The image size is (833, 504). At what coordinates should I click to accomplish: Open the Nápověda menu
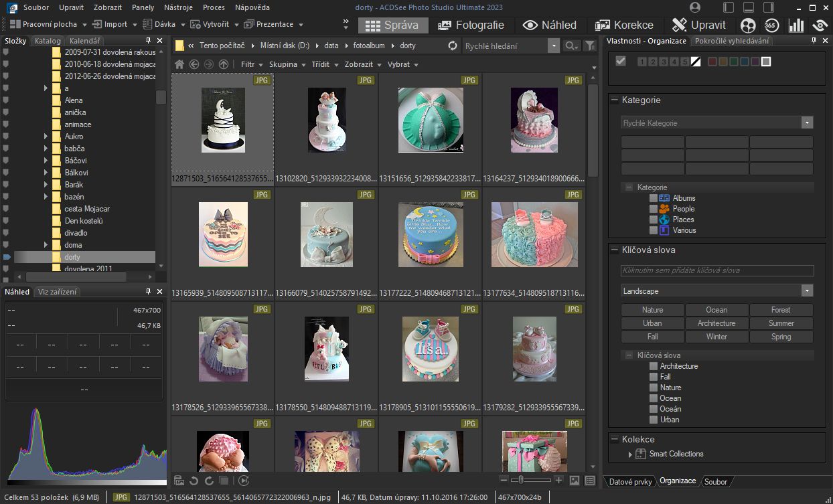(252, 7)
